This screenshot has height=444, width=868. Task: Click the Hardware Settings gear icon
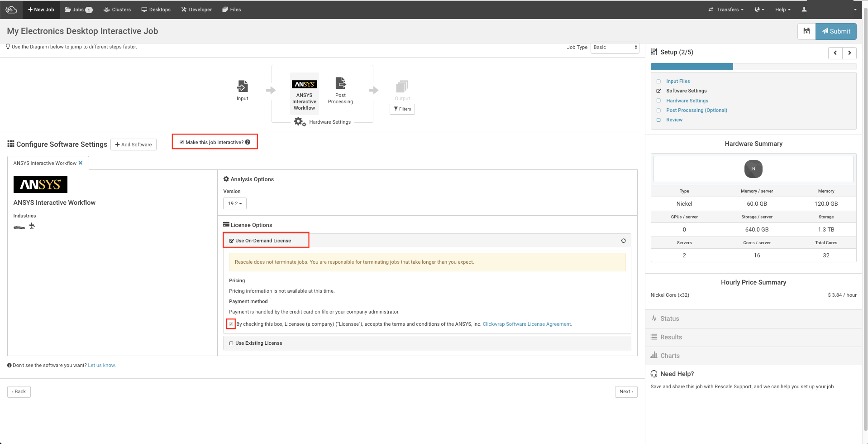(299, 121)
